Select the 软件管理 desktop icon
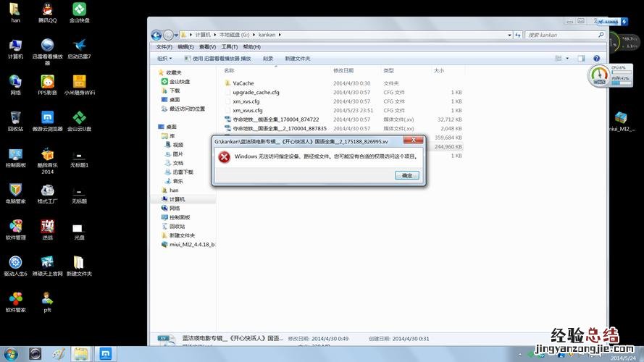644x362 pixels. click(x=16, y=230)
